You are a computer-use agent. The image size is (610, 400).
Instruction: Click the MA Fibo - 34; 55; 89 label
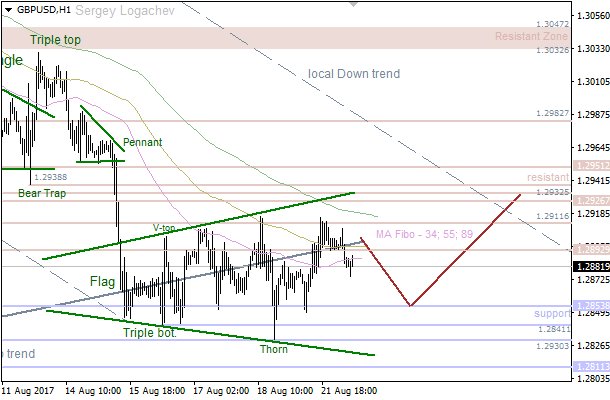(424, 236)
